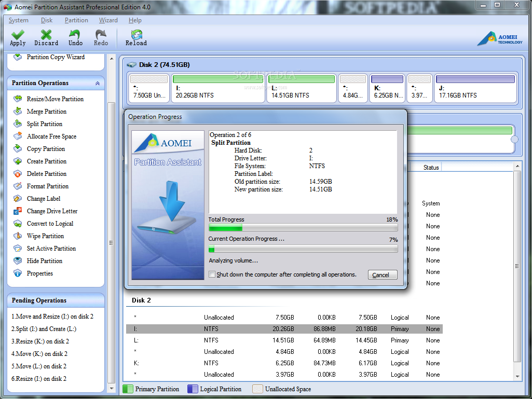Choose the Merge Partition icon
This screenshot has height=399, width=532.
18,111
